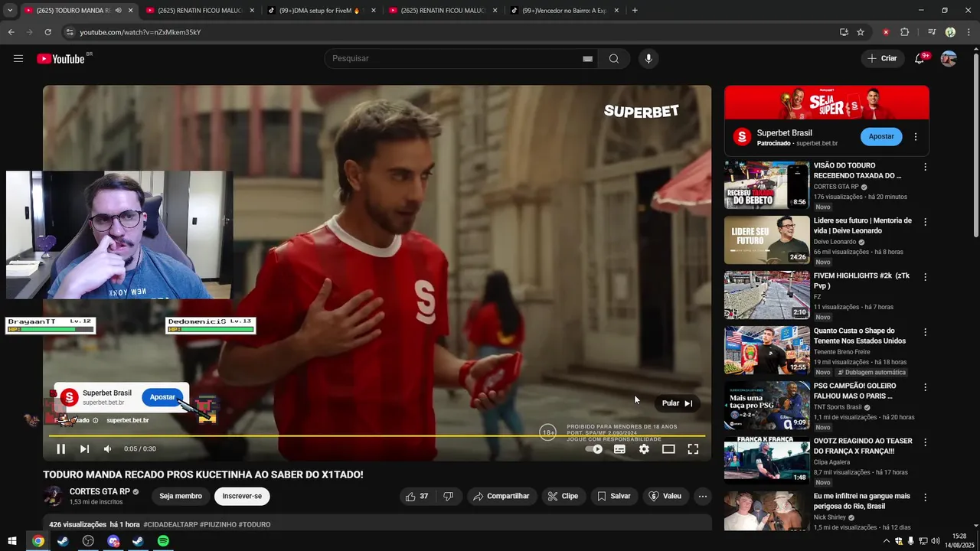Share the video via Compartilhar

click(x=501, y=497)
